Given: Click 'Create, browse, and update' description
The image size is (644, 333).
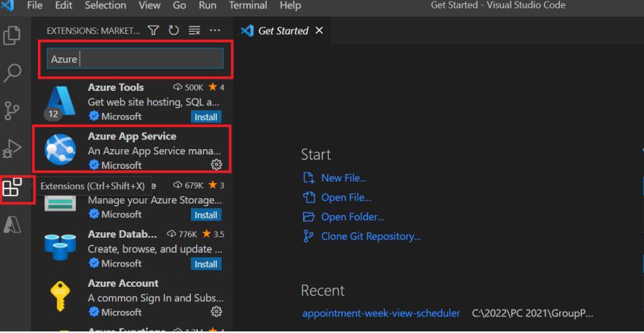Looking at the screenshot, I should [155, 249].
